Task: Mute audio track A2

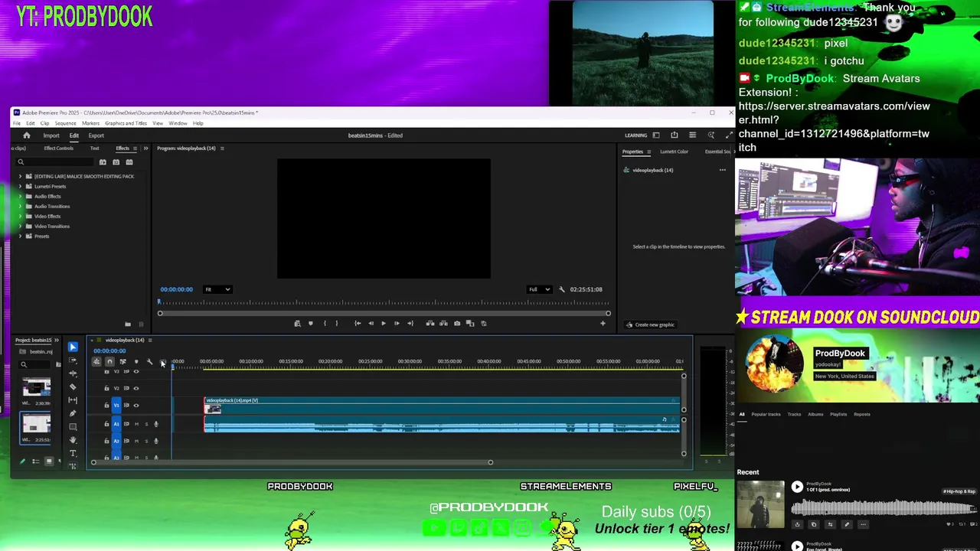Action: click(x=136, y=441)
